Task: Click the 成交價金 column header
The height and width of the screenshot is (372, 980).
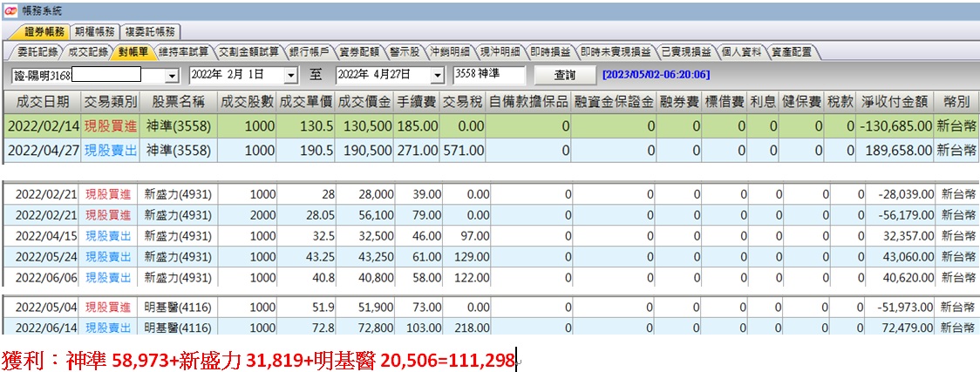Action: point(364,102)
